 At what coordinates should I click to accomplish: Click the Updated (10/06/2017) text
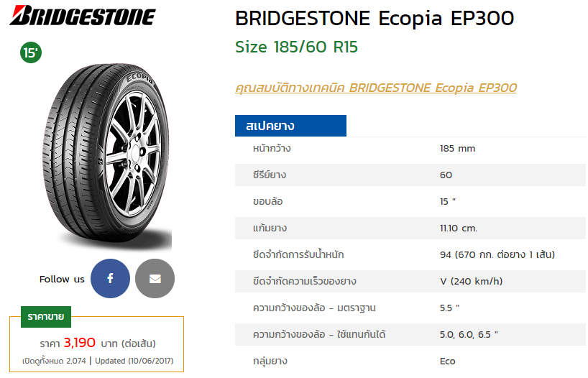(x=134, y=361)
